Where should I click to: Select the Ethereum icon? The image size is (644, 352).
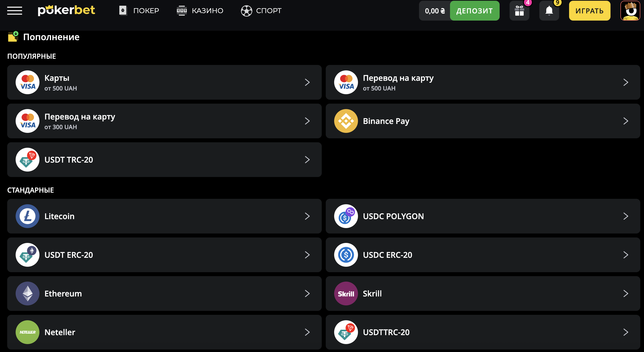click(x=27, y=293)
